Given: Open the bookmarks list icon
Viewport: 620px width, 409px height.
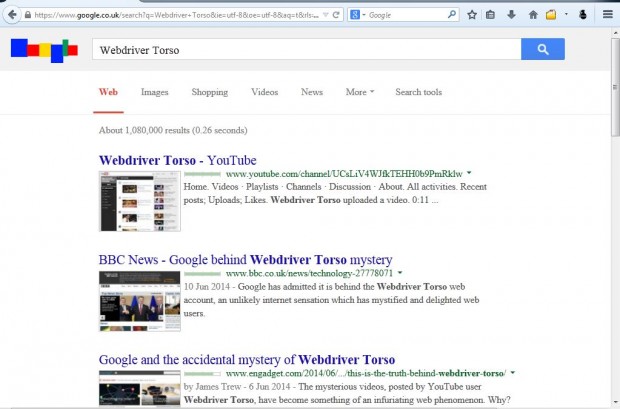Looking at the screenshot, I should [490, 15].
